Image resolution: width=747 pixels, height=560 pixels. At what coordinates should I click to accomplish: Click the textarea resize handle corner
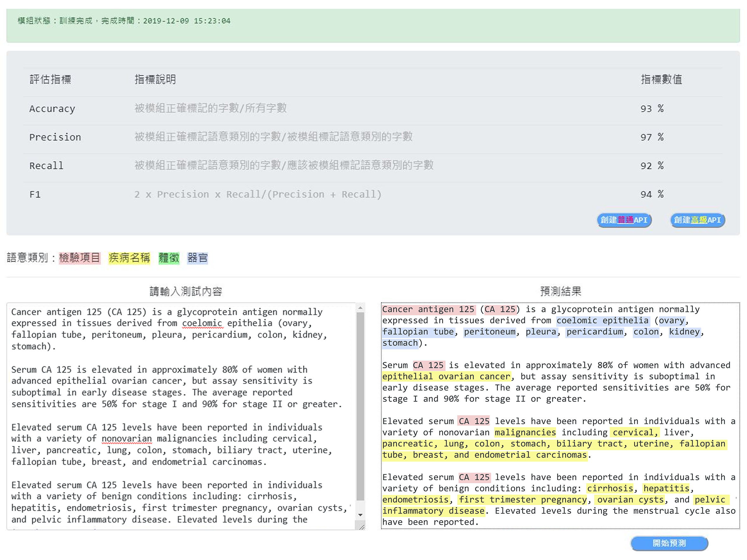tap(361, 526)
